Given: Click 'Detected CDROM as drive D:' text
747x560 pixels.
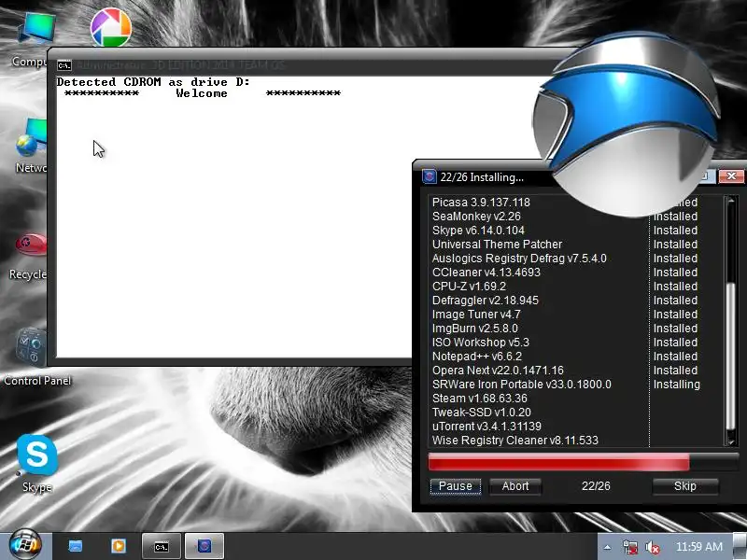Looking at the screenshot, I should tap(153, 82).
